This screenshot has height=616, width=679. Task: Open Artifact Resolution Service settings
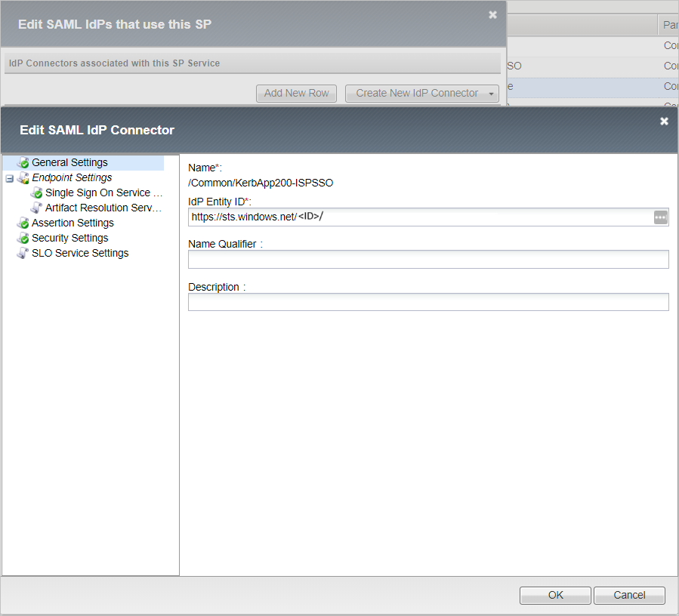click(103, 208)
